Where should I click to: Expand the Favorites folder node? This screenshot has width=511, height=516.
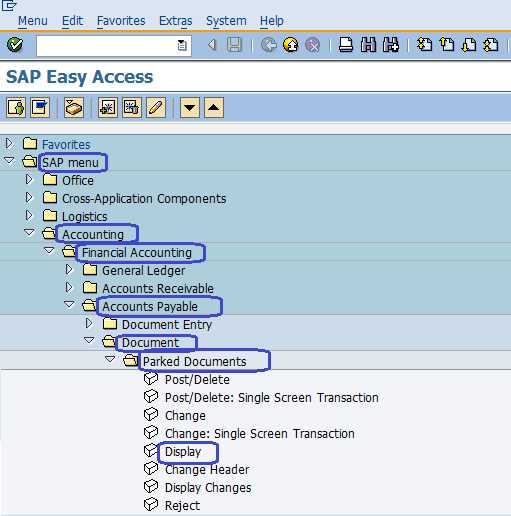9,143
